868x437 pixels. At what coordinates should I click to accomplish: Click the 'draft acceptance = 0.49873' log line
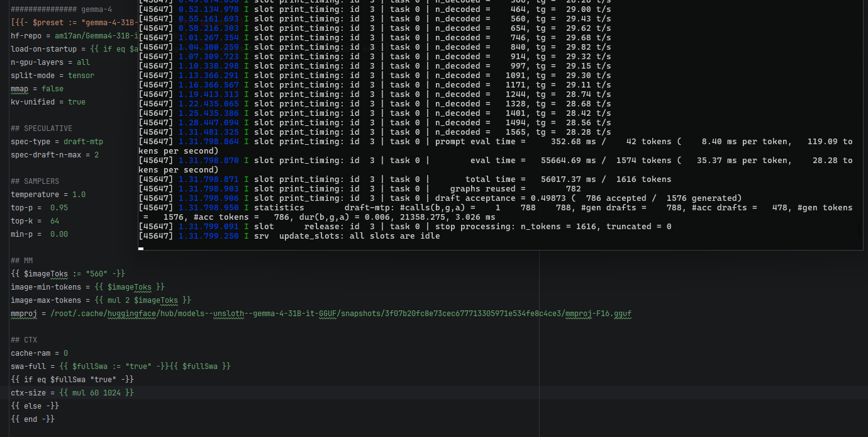440,198
